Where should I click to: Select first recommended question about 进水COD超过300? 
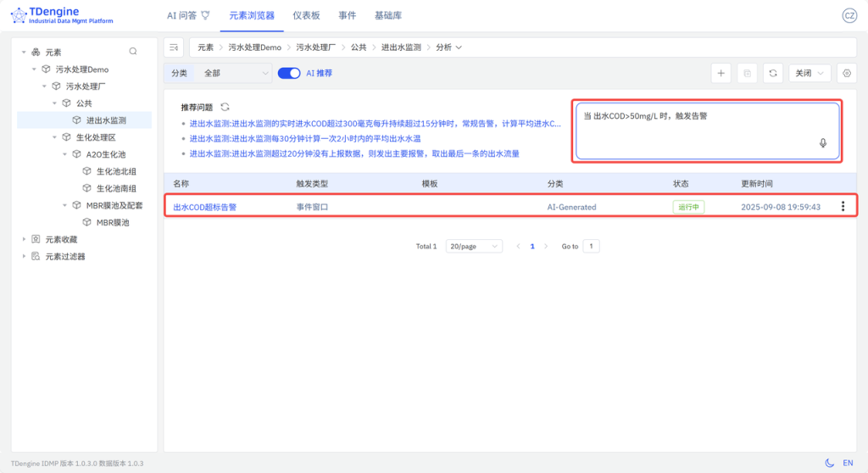point(375,124)
